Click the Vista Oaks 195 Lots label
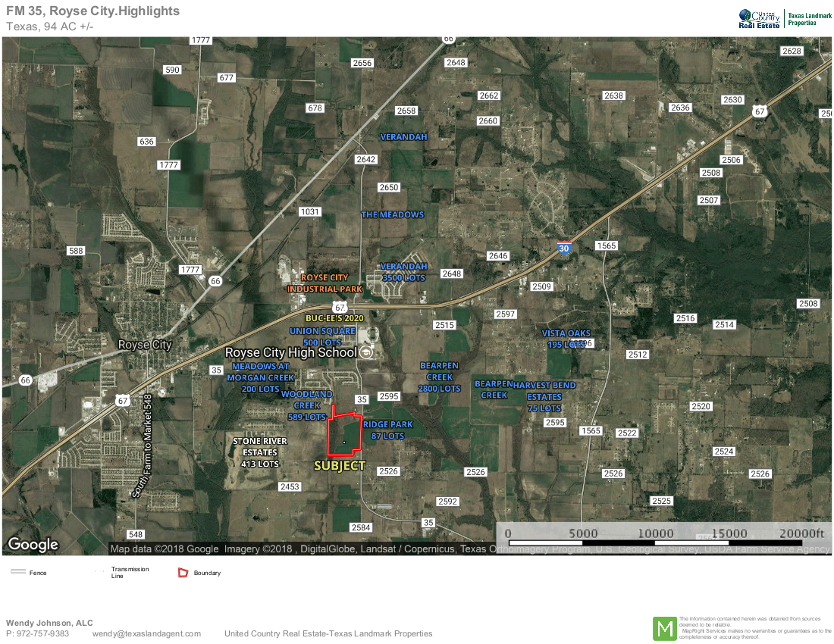Viewport: 834px width, 644px height. (x=566, y=339)
